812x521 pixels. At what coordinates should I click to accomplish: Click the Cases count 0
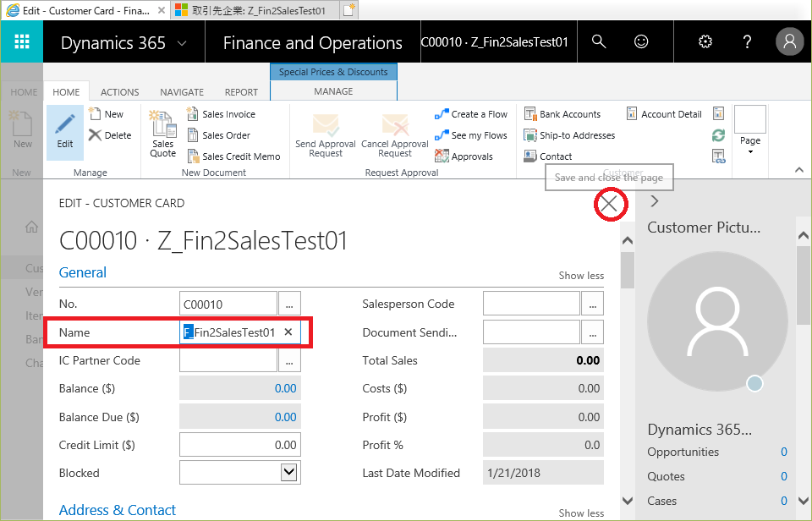[784, 501]
